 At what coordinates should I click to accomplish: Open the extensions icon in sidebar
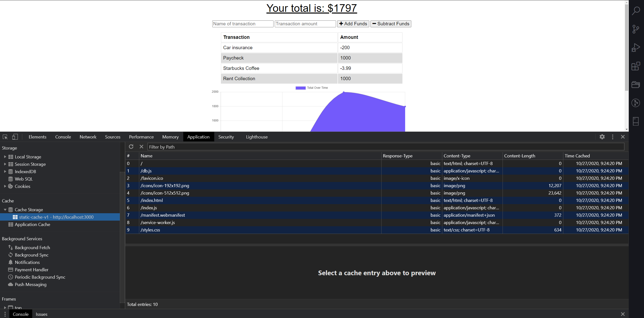coord(636,66)
